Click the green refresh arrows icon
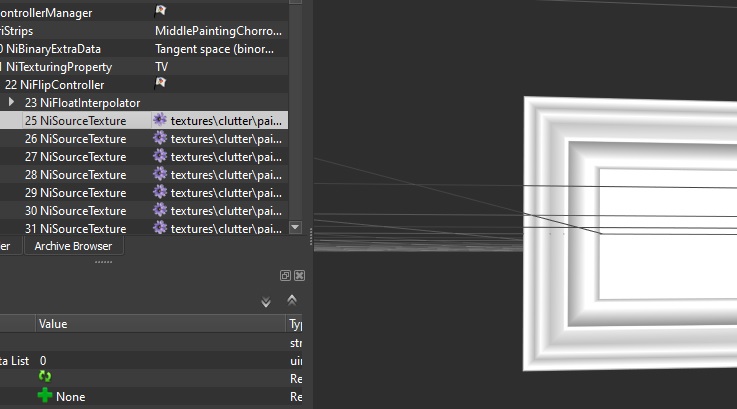This screenshot has width=737, height=409. [x=45, y=376]
